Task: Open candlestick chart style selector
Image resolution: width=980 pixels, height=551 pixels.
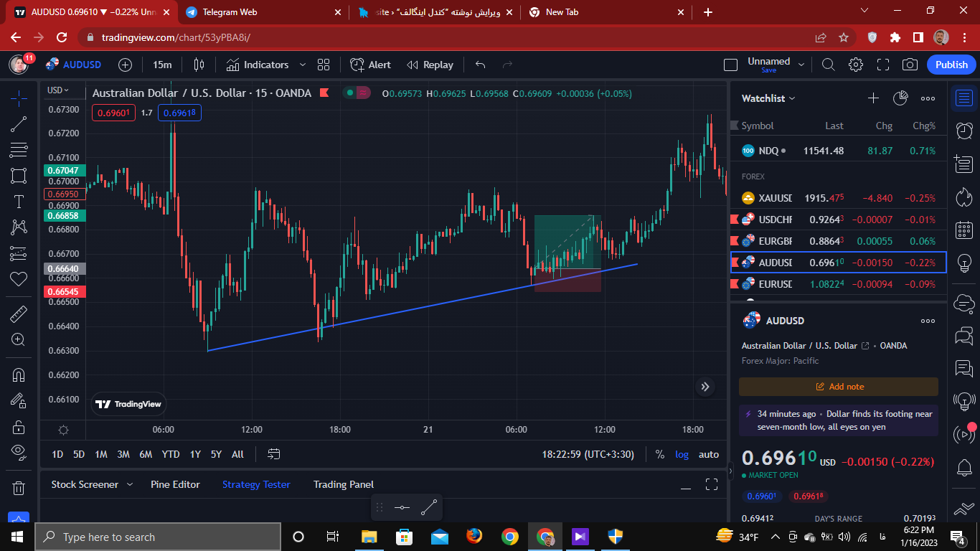Action: click(199, 65)
